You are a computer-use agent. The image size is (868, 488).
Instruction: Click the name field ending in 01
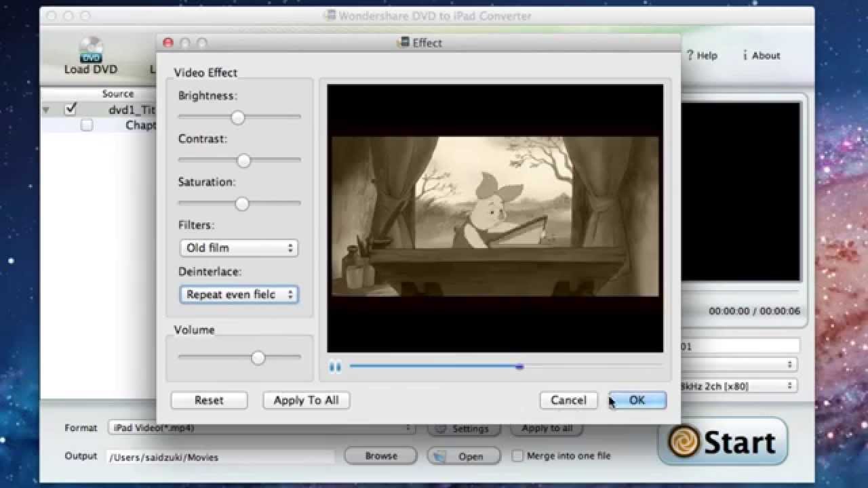739,346
